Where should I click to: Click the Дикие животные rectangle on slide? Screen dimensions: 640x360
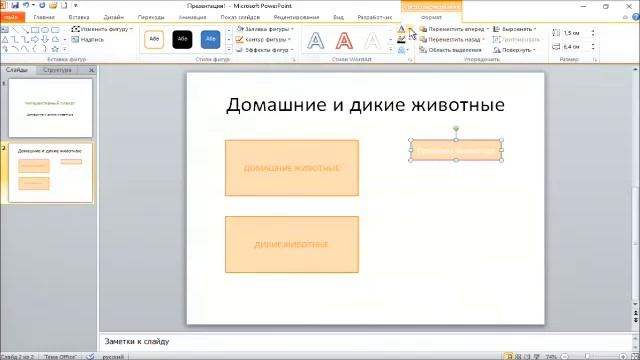[292, 244]
